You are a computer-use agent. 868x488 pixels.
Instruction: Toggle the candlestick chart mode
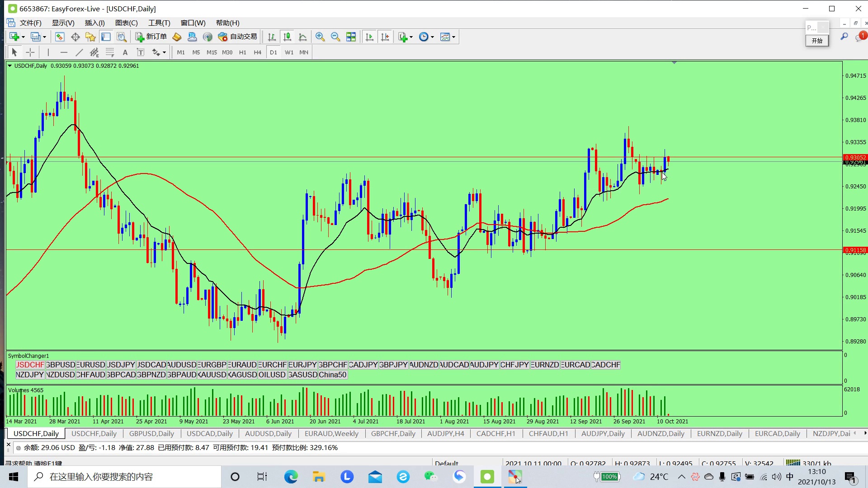287,37
